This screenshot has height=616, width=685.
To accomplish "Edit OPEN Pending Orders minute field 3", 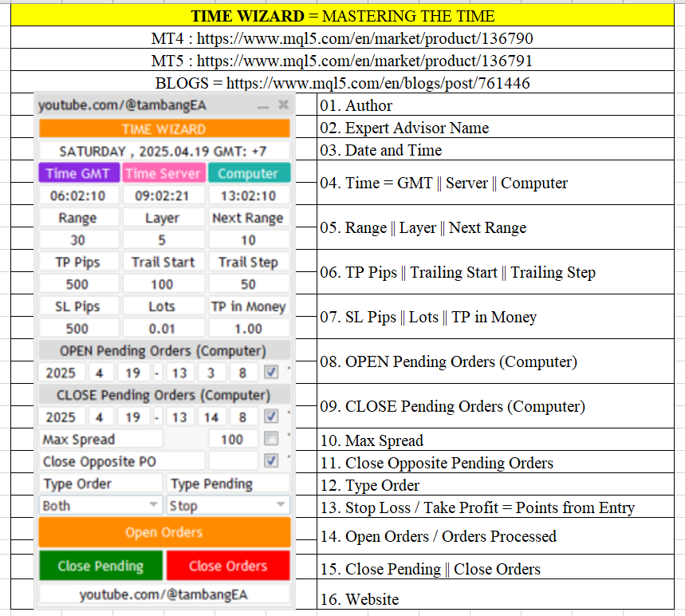I will point(212,373).
